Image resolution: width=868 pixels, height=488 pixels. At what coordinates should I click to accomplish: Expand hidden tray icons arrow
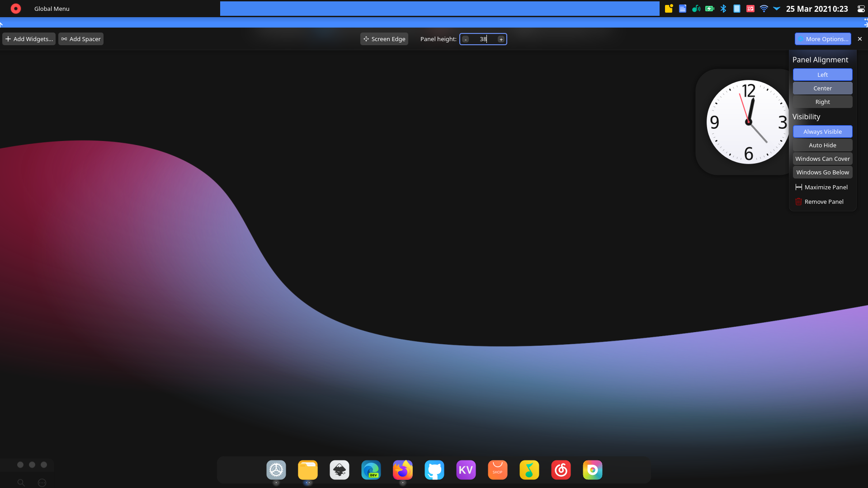[777, 9]
